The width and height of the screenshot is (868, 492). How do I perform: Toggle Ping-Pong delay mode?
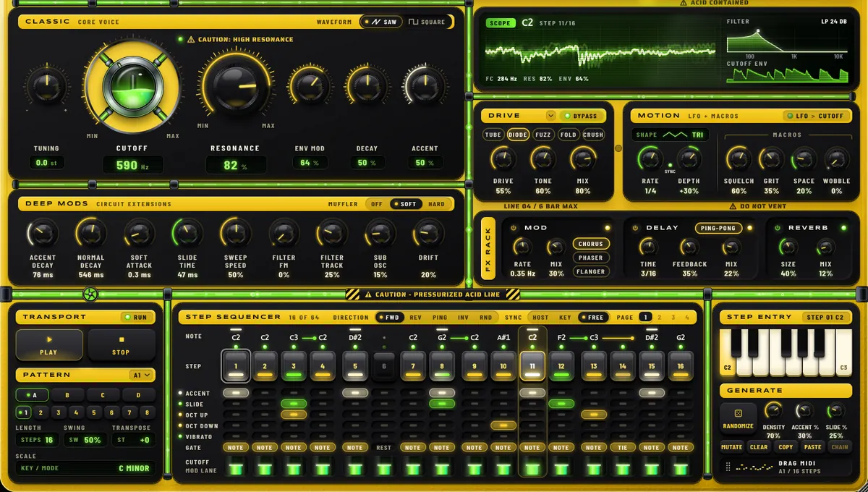tap(719, 228)
